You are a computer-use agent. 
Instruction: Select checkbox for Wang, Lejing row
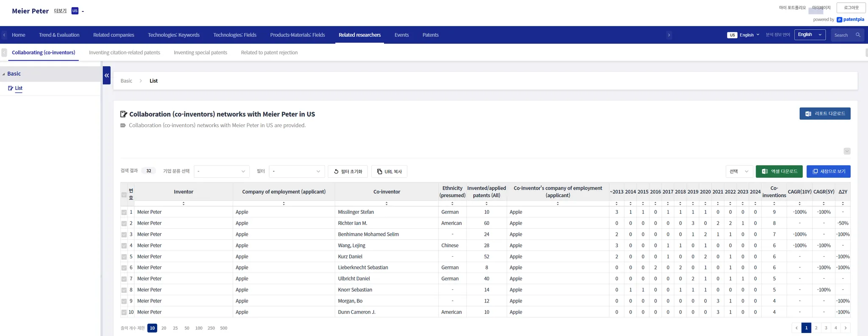click(x=124, y=246)
